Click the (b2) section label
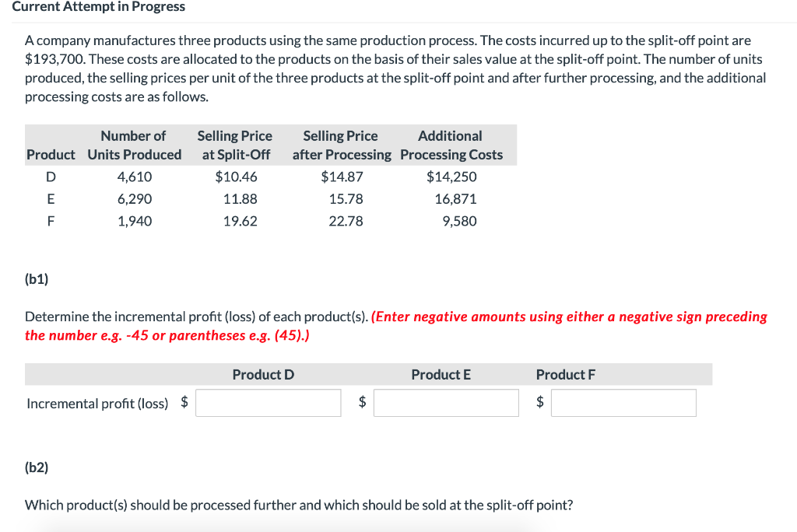The image size is (797, 532). coord(34,467)
